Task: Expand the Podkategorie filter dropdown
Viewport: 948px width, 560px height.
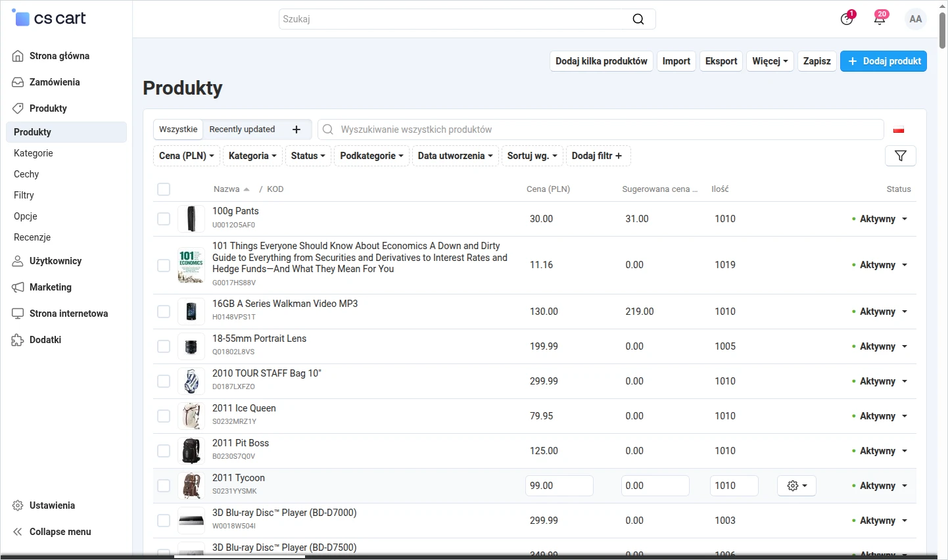Action: [x=371, y=156]
